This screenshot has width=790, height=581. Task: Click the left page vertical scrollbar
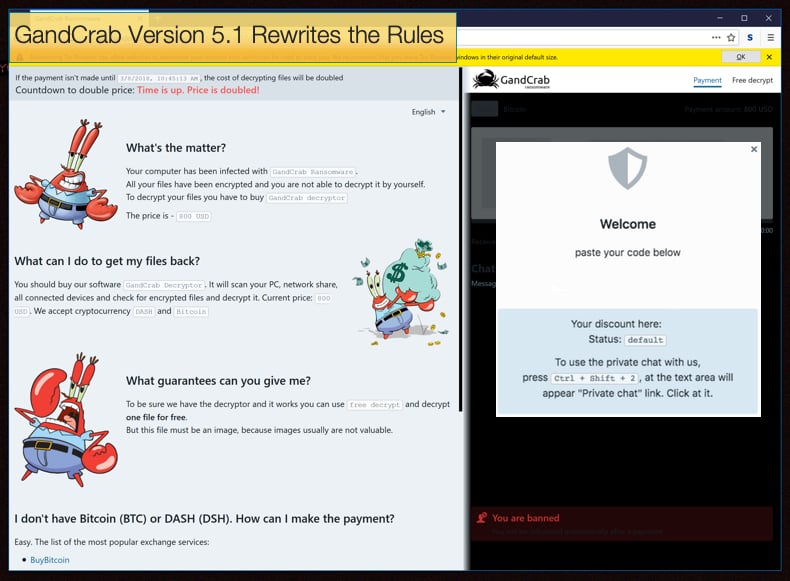click(460, 239)
